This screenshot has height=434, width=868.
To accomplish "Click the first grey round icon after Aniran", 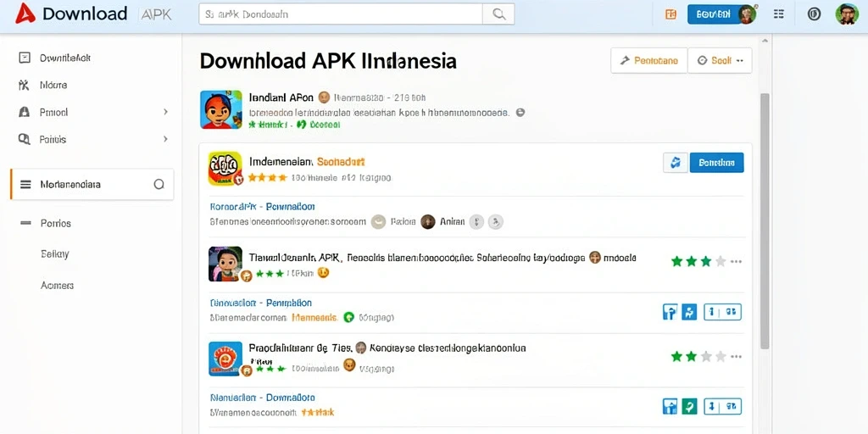I will point(476,222).
